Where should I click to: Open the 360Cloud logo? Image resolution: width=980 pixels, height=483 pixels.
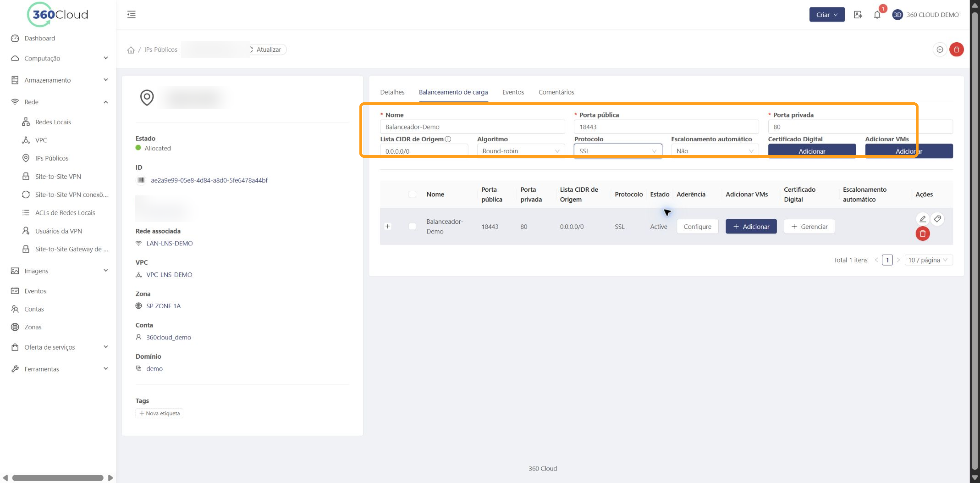[58, 15]
